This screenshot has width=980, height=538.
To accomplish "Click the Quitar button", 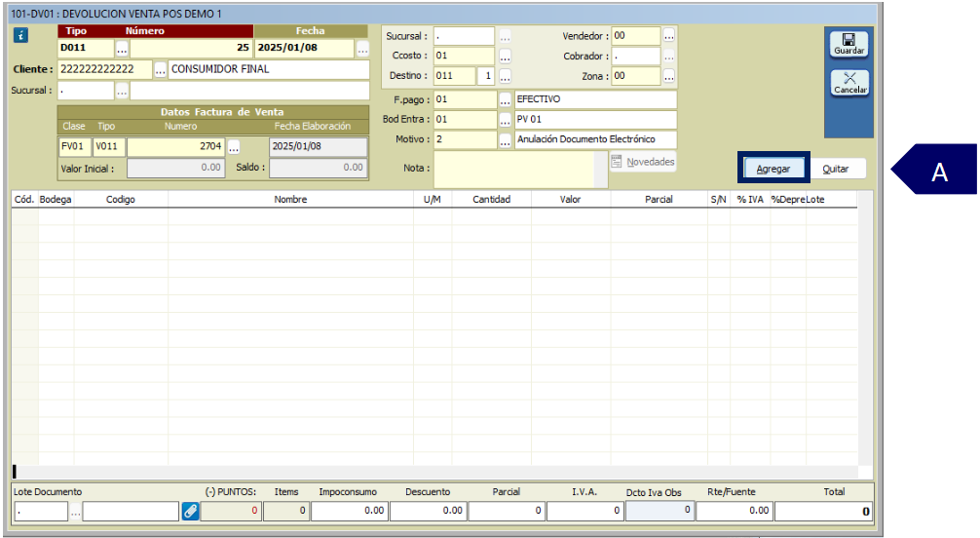I will coord(835,169).
